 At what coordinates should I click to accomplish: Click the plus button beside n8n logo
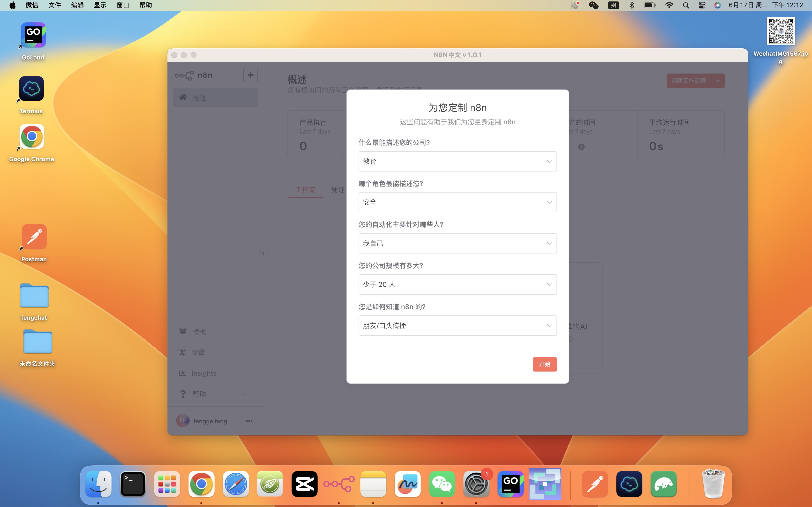pos(250,75)
